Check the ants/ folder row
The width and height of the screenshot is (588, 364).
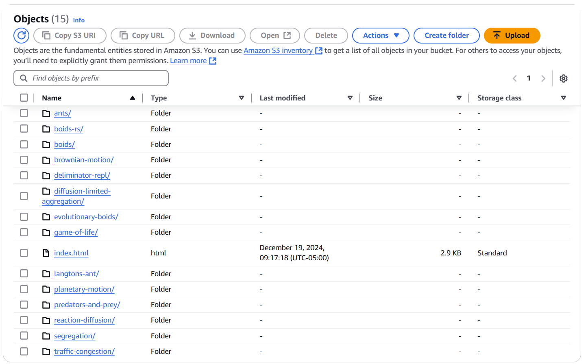[x=24, y=113]
